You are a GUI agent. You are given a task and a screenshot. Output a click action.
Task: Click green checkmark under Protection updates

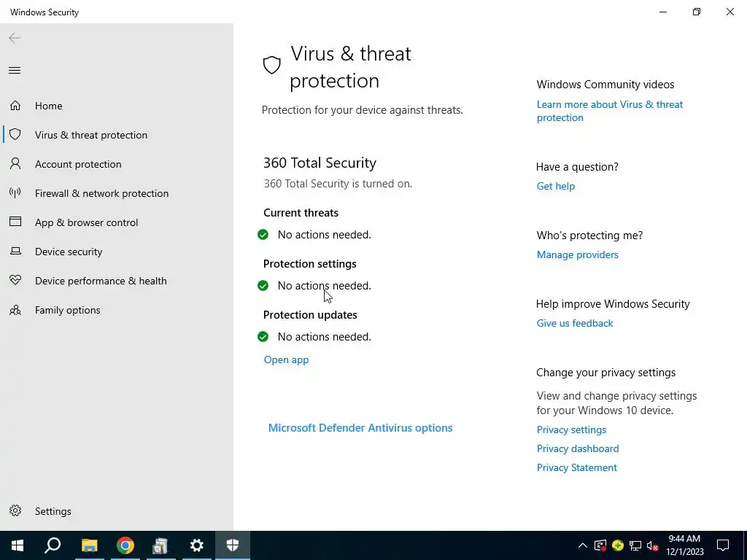[x=263, y=337]
